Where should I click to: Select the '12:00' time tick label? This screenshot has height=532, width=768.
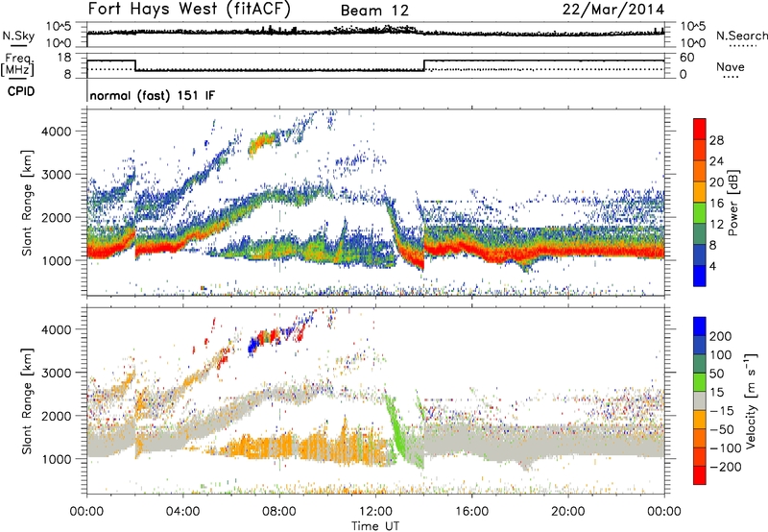[x=375, y=512]
